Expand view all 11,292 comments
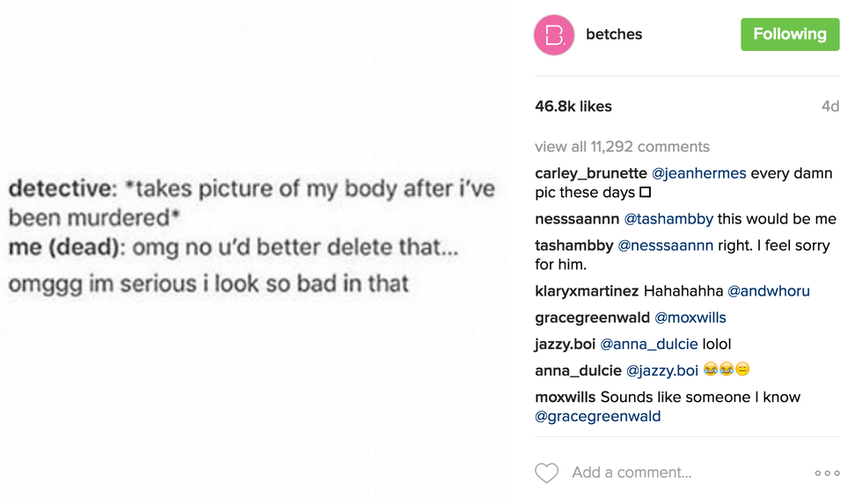The width and height of the screenshot is (862, 504). click(622, 147)
